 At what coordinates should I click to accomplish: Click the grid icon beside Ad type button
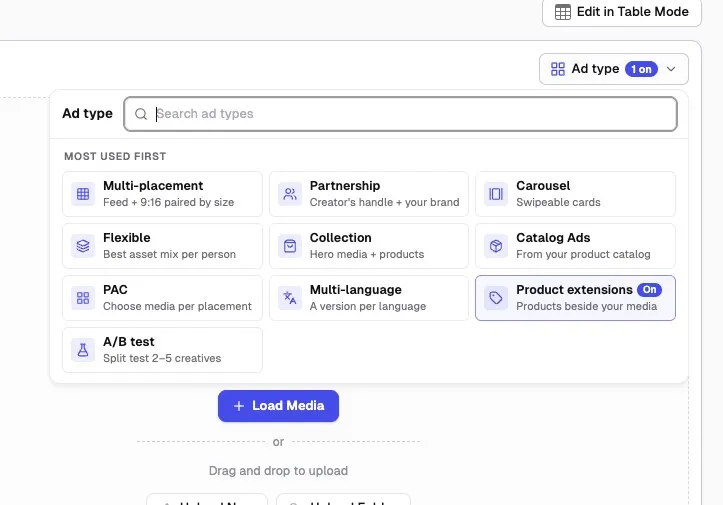(x=558, y=69)
